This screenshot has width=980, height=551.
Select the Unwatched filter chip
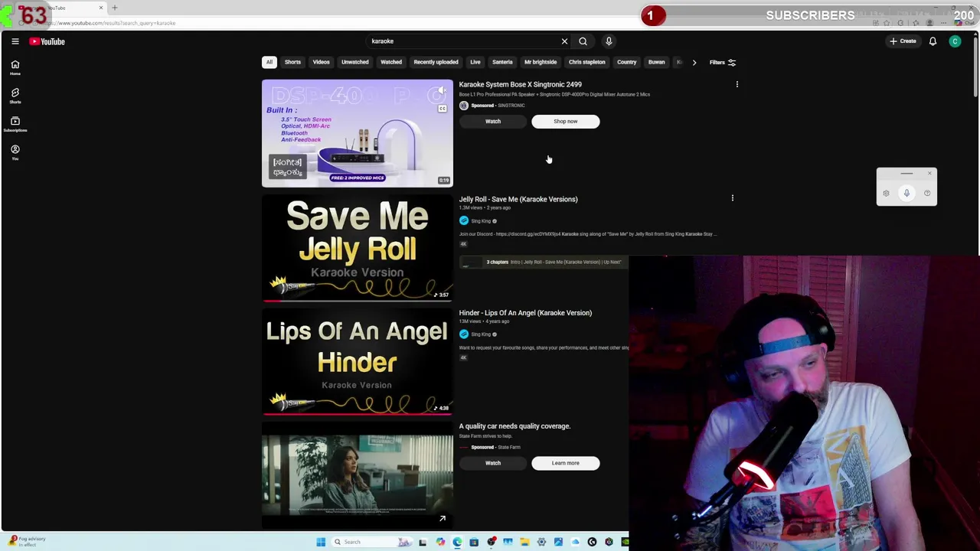tap(354, 62)
